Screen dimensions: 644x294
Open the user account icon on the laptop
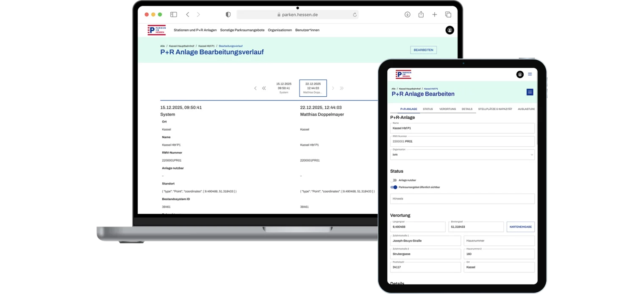coord(450,30)
